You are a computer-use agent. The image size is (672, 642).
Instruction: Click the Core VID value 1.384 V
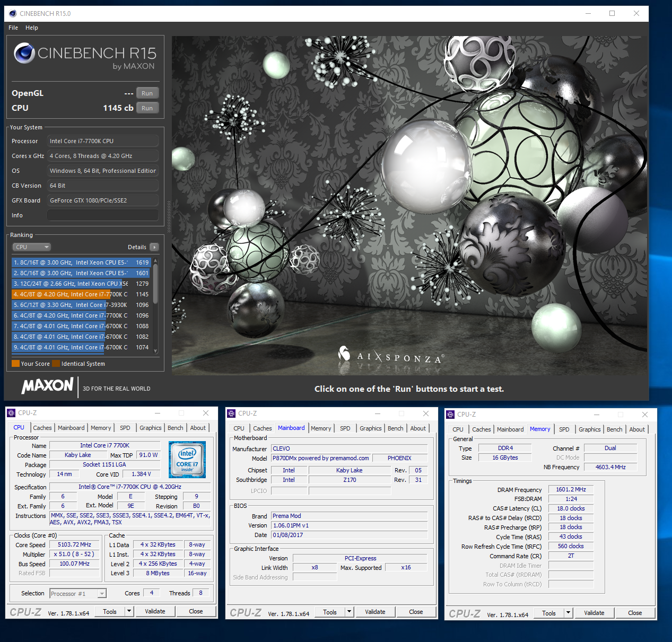[141, 474]
